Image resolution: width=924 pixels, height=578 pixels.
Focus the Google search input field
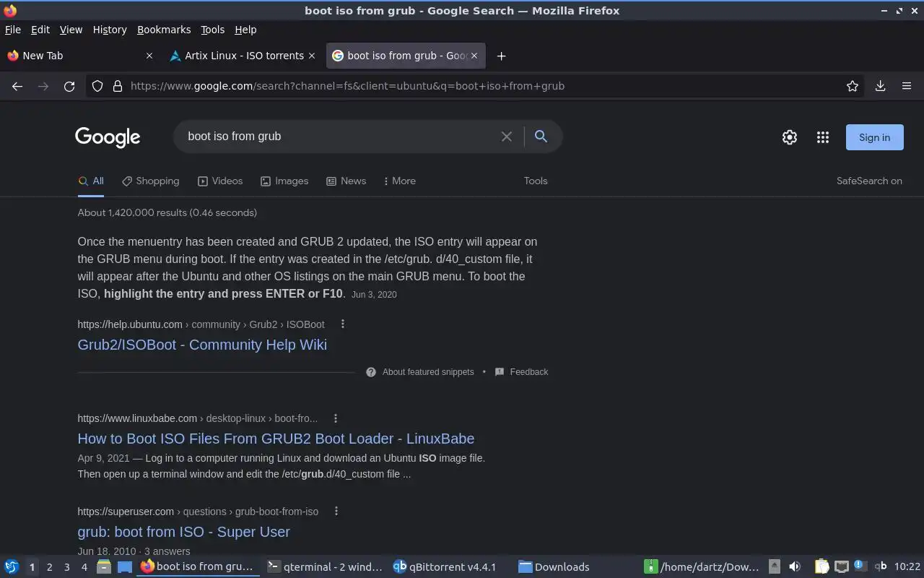click(339, 137)
